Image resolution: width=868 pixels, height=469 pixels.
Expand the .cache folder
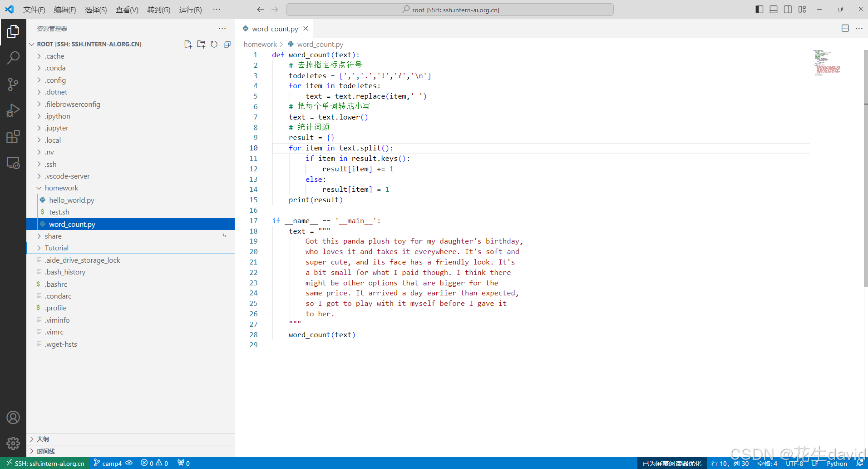point(130,56)
